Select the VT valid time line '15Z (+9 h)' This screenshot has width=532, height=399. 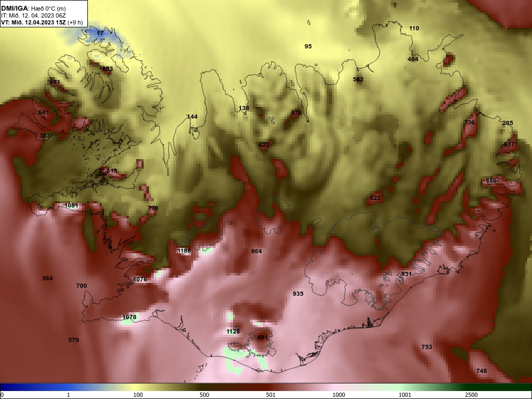[41, 22]
